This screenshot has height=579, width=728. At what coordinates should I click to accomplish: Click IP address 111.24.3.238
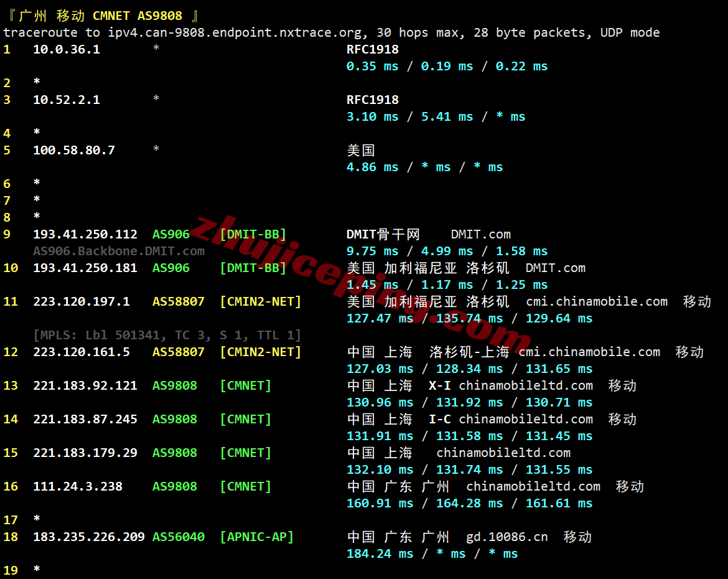pyautogui.click(x=78, y=486)
